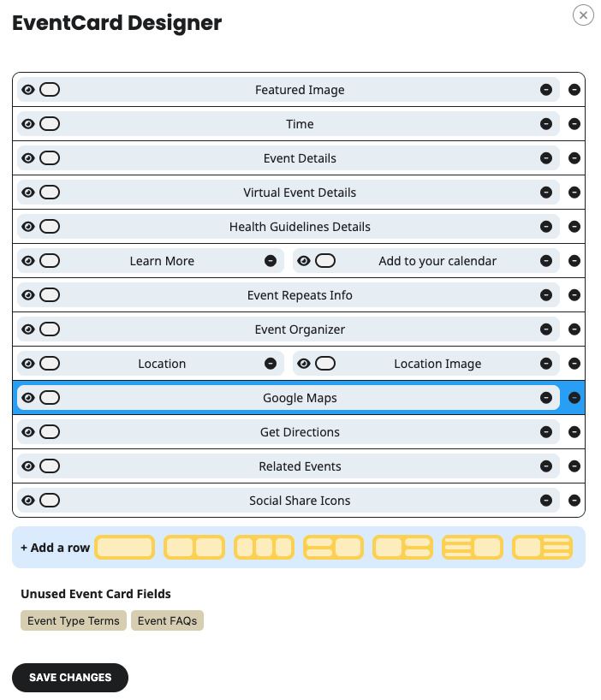Toggle the pill switch for Event Organizer
Image resolution: width=601 pixels, height=700 pixels.
[50, 329]
